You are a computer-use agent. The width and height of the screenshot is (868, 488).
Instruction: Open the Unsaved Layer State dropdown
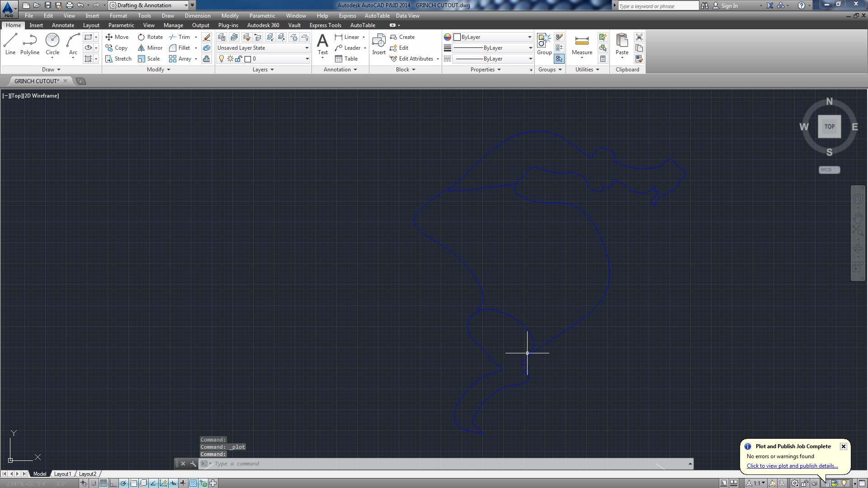coord(263,48)
